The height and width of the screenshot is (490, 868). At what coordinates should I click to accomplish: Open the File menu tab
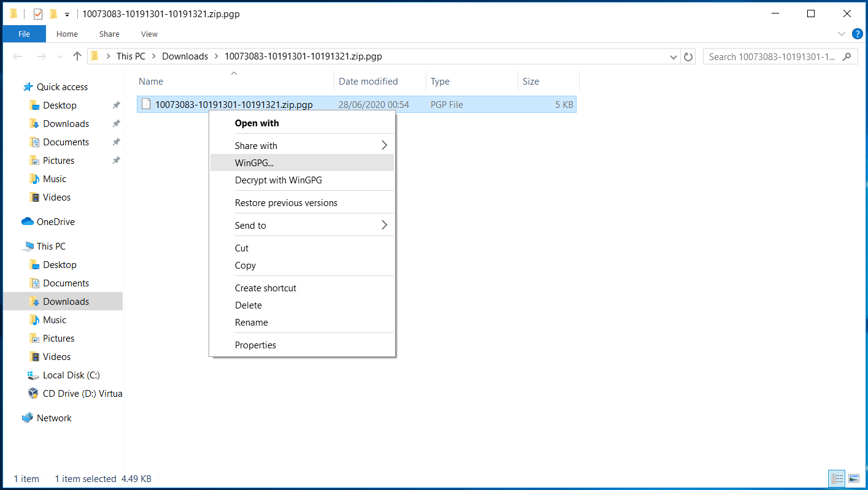(x=24, y=34)
